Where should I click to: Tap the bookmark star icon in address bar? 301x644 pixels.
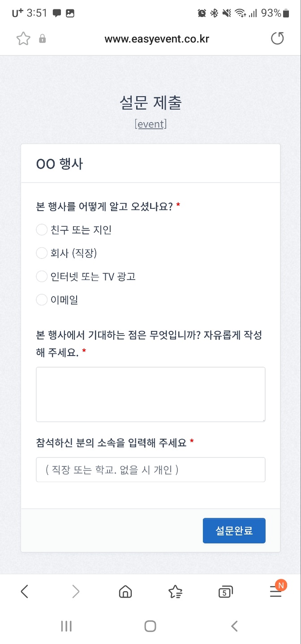pos(23,39)
